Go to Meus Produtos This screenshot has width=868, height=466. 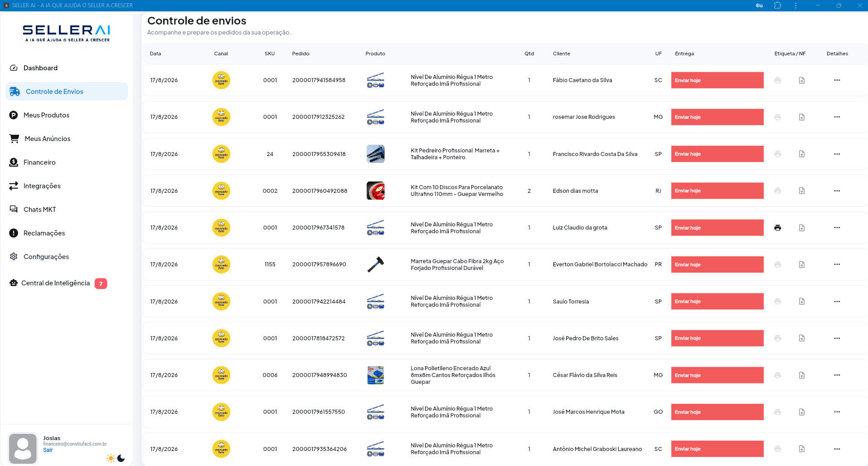(x=46, y=115)
